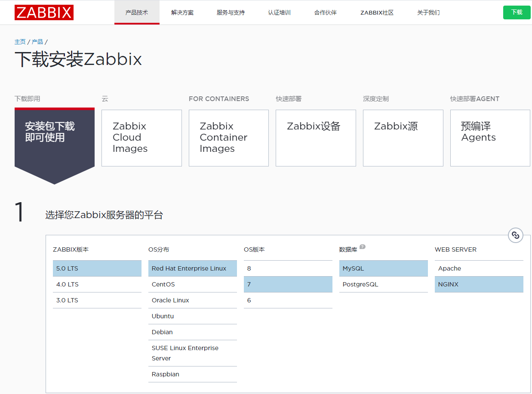Click the ZABBIX版本 column label
Viewport: 532px width, 394px height.
[x=71, y=249]
